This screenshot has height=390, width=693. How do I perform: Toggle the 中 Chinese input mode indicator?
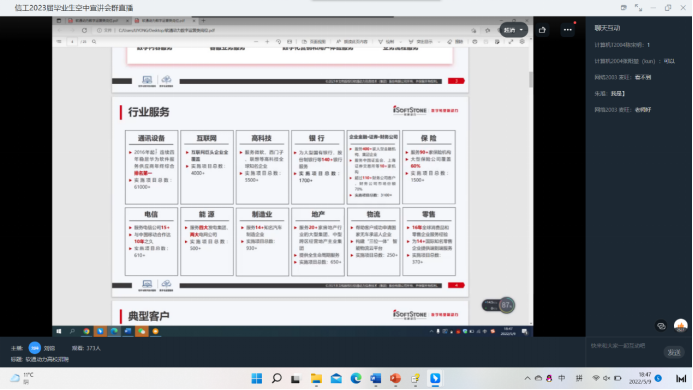click(x=562, y=379)
